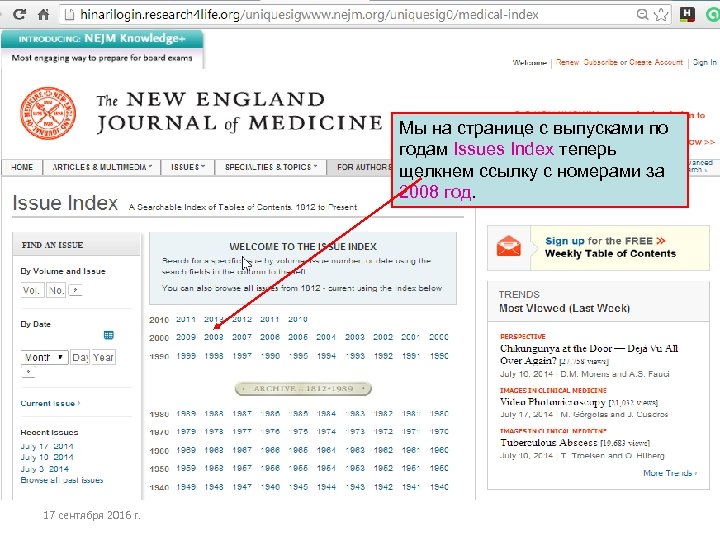The width and height of the screenshot is (720, 540).
Task: Click the Subscribe link in the header
Action: pyautogui.click(x=600, y=62)
